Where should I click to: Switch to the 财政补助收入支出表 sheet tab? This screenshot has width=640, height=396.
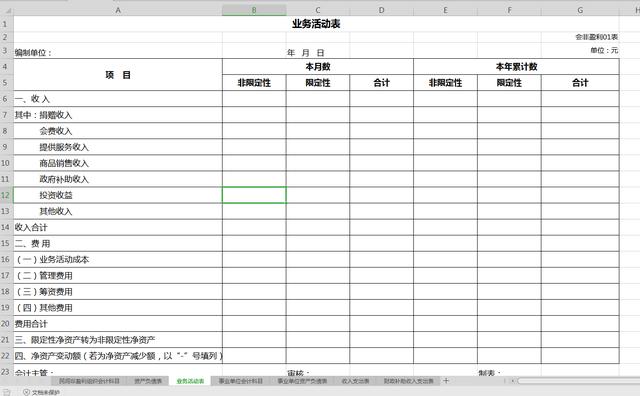pyautogui.click(x=409, y=381)
